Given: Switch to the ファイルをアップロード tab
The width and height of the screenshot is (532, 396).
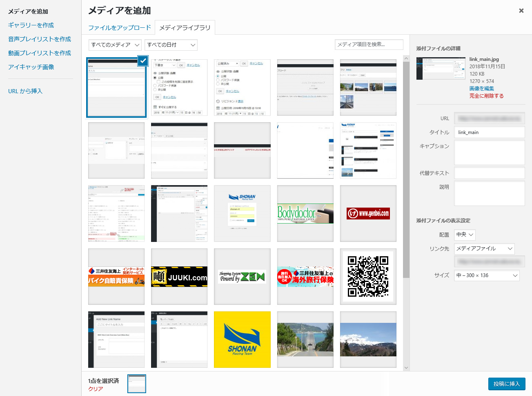Looking at the screenshot, I should coord(120,28).
